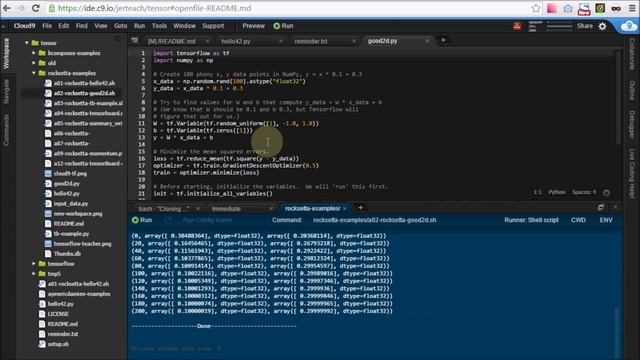Open the Navigate side panel
The width and height of the screenshot is (640, 360).
[x=6, y=91]
